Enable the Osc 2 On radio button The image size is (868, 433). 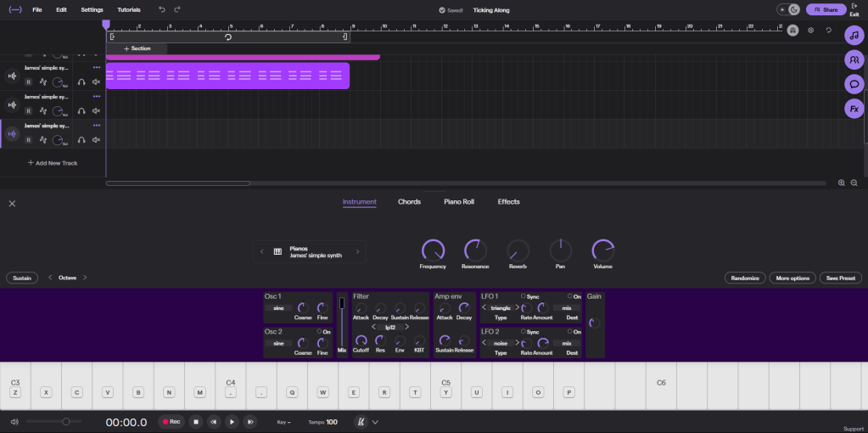click(x=319, y=331)
